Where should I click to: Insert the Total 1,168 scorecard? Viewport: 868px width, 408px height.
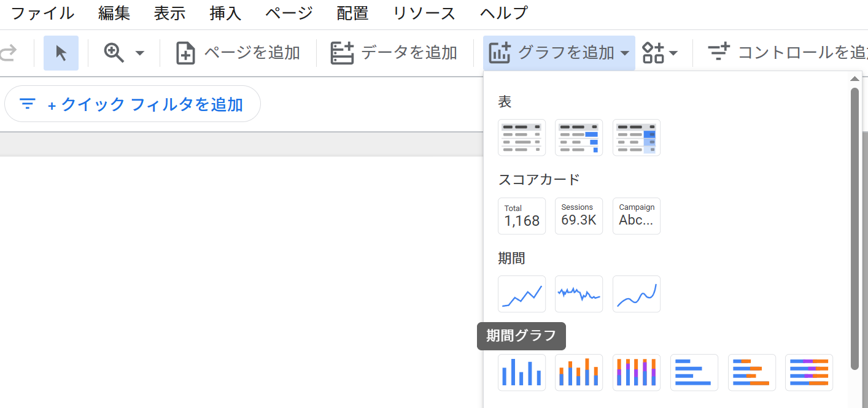coord(521,216)
